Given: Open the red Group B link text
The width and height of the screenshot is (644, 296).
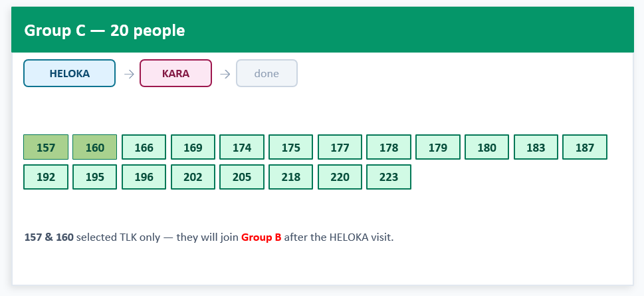Looking at the screenshot, I should click(261, 237).
